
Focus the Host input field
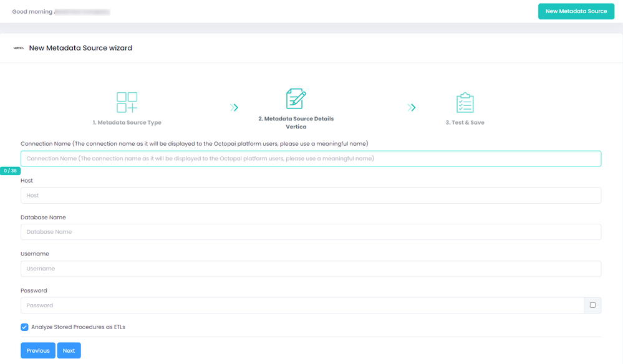(311, 195)
